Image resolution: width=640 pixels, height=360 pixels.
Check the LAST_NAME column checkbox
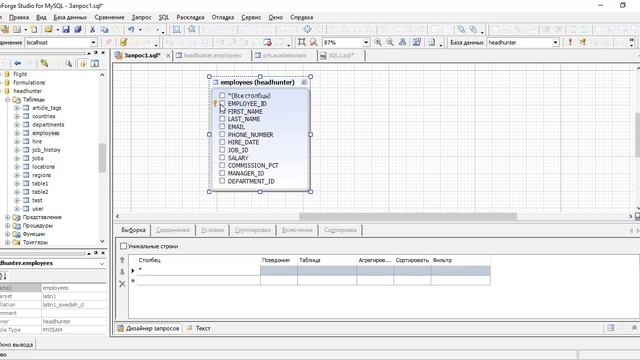(x=222, y=119)
